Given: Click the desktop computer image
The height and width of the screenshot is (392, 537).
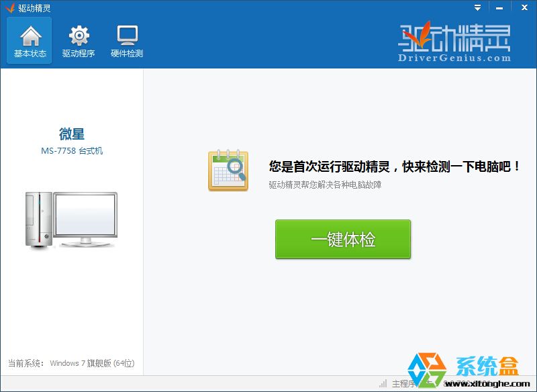Looking at the screenshot, I should (x=71, y=219).
